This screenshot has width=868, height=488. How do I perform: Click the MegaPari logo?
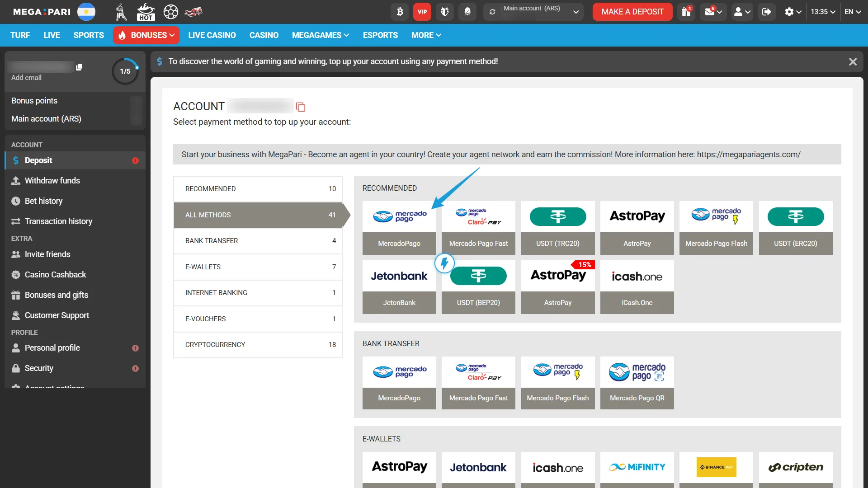(42, 12)
